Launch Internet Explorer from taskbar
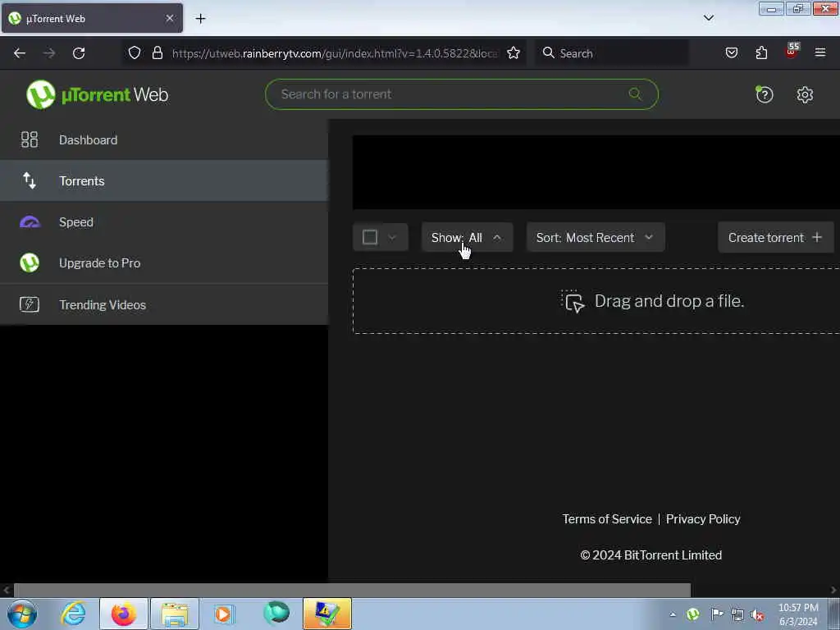 coord(73,614)
